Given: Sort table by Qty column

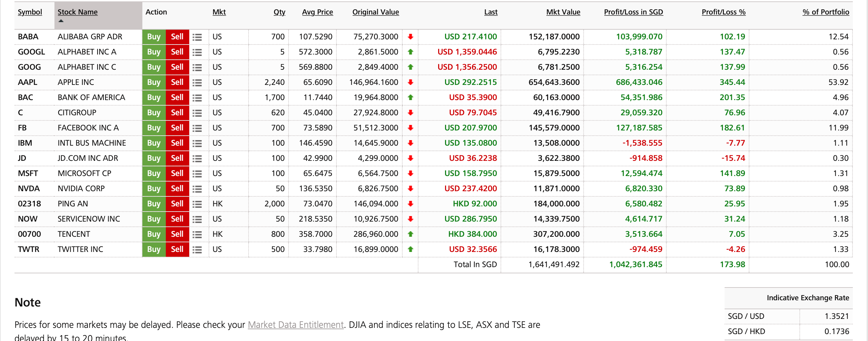Looking at the screenshot, I should (x=279, y=12).
